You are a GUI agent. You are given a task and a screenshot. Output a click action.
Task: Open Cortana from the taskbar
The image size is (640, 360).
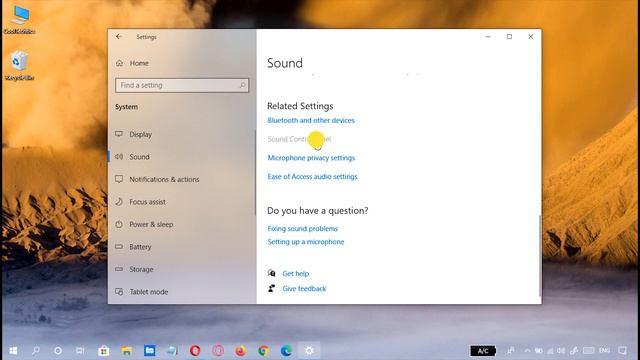[58, 351]
